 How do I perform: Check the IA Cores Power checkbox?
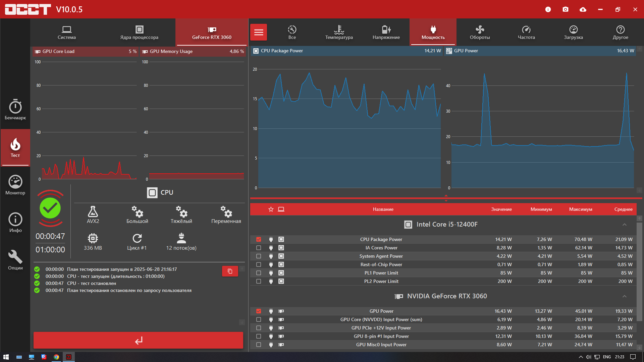(259, 248)
